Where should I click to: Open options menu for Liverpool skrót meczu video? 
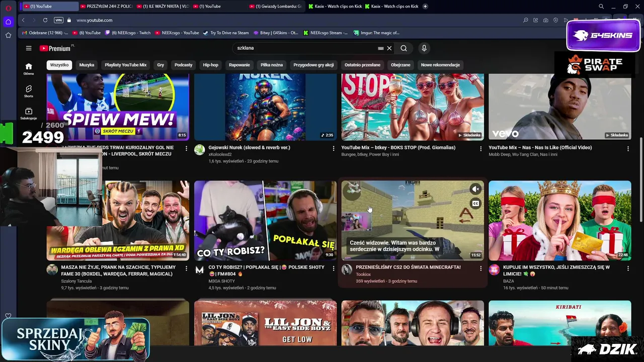pos(186,148)
